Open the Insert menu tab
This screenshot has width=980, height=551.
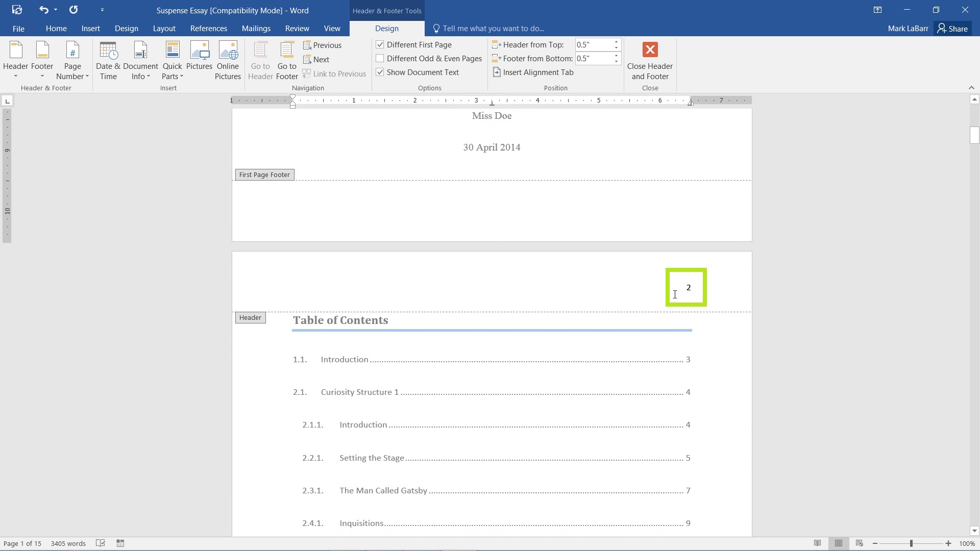pos(91,28)
